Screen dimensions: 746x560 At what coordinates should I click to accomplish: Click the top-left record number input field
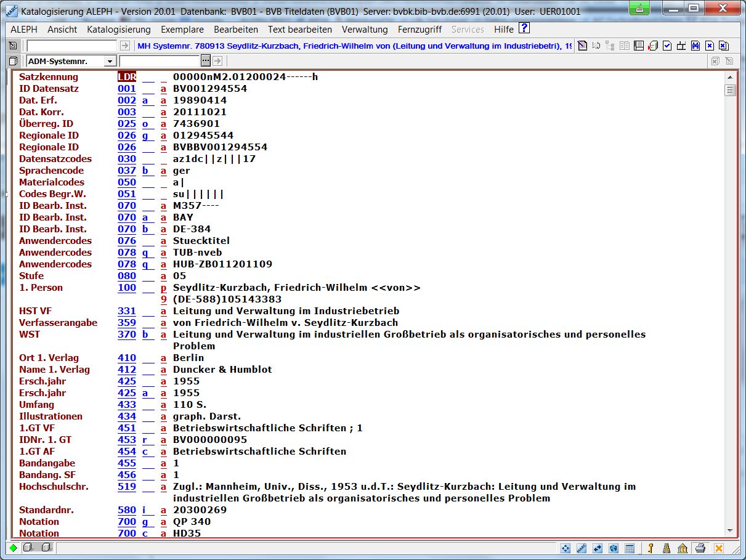tap(71, 46)
